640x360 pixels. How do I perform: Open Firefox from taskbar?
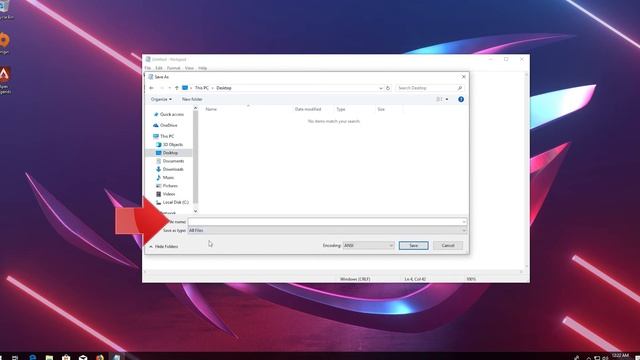tap(100, 357)
